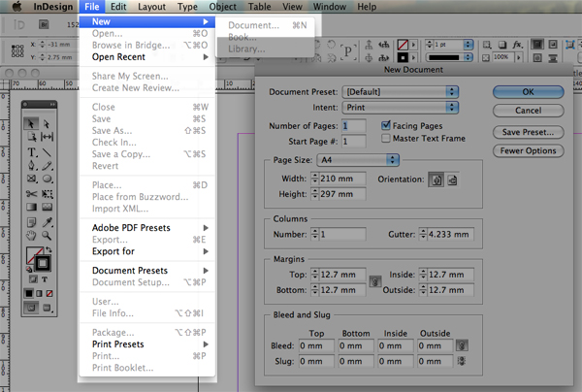Select the Zoom magnifier tool
582x392 pixels.
pyautogui.click(x=47, y=236)
